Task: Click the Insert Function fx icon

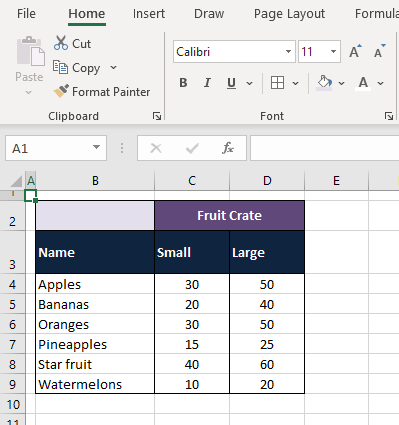Action: (x=228, y=148)
